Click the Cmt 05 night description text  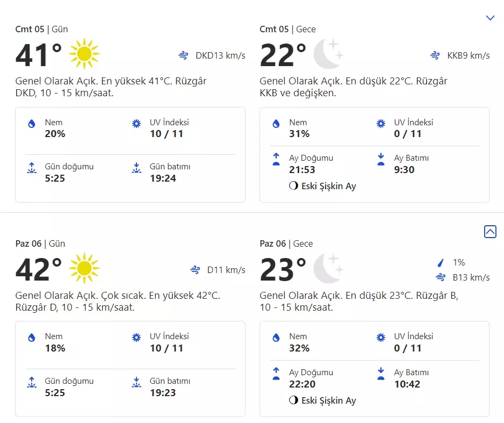click(353, 87)
